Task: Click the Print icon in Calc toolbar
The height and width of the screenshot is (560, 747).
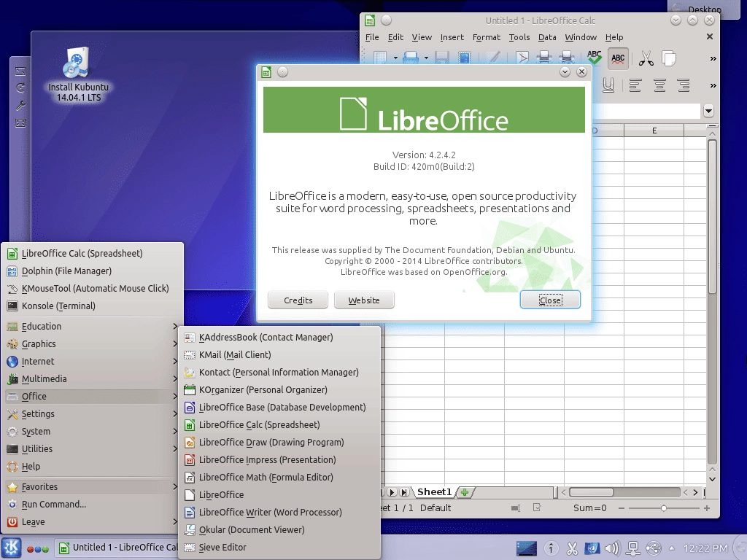Action: (543, 58)
